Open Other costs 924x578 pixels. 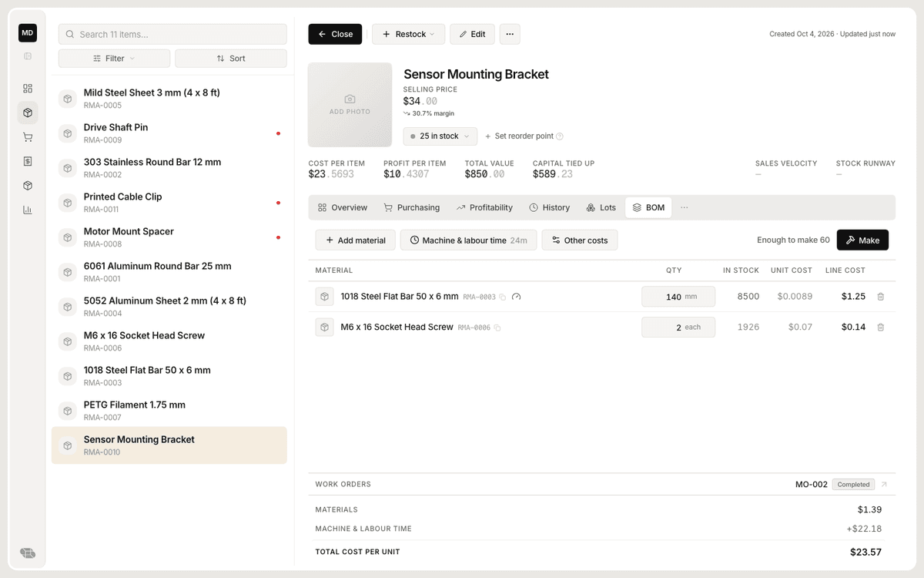580,240
